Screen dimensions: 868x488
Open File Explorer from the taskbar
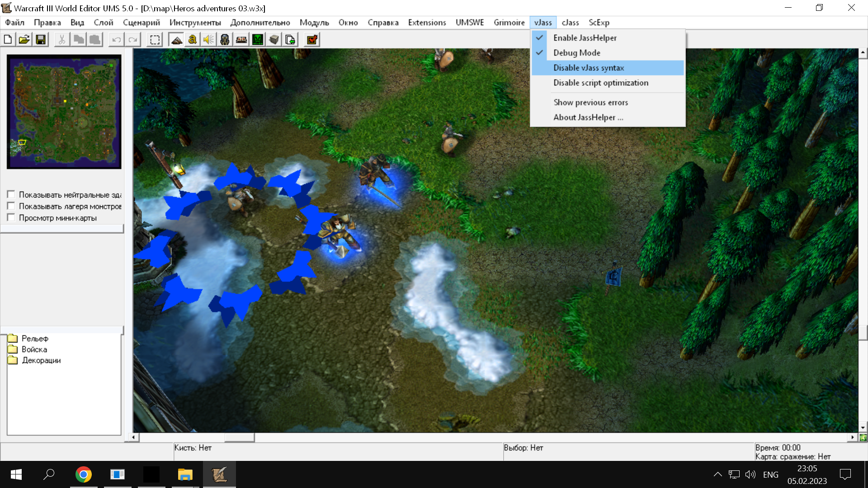(x=185, y=474)
